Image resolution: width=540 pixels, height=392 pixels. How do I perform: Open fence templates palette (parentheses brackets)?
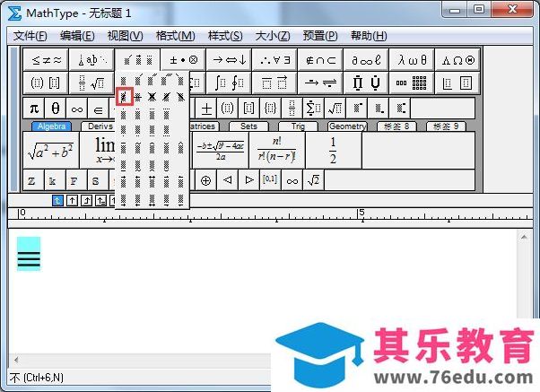click(46, 83)
